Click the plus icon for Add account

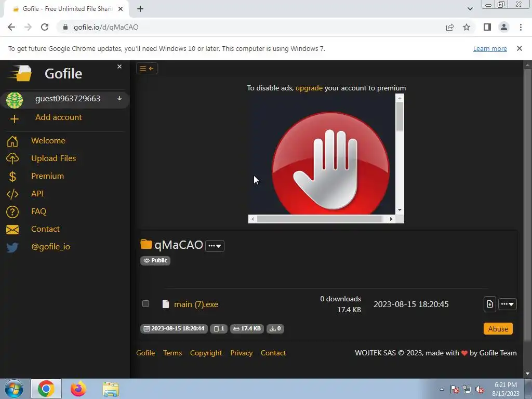click(14, 119)
